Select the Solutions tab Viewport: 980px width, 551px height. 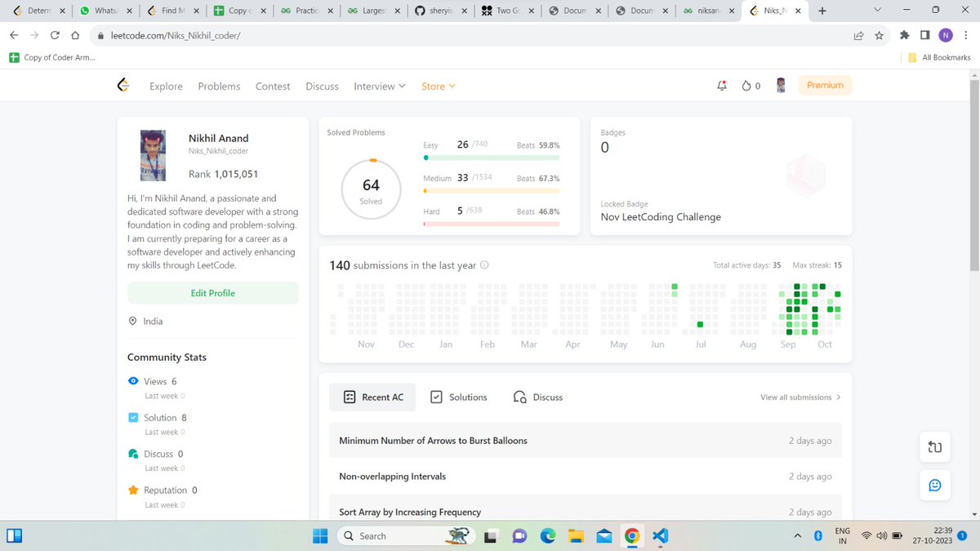[x=458, y=397]
